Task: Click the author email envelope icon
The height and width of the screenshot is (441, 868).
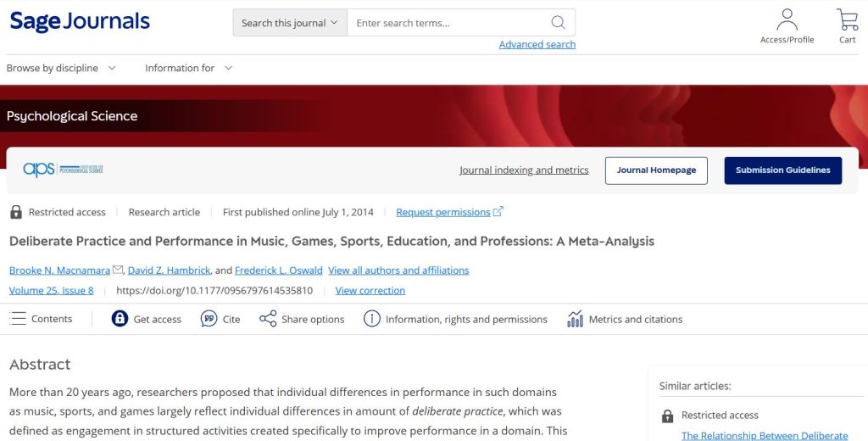Action: [x=118, y=271]
